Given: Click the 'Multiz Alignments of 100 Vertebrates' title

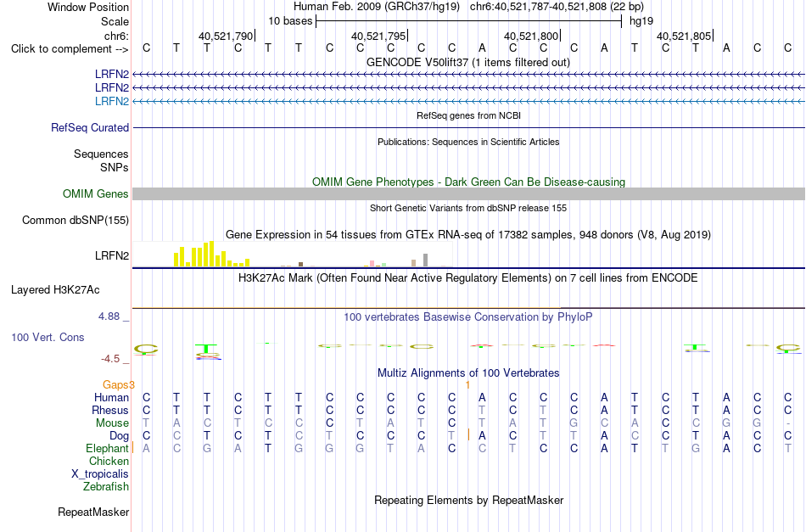Looking at the screenshot, I should pyautogui.click(x=468, y=372).
